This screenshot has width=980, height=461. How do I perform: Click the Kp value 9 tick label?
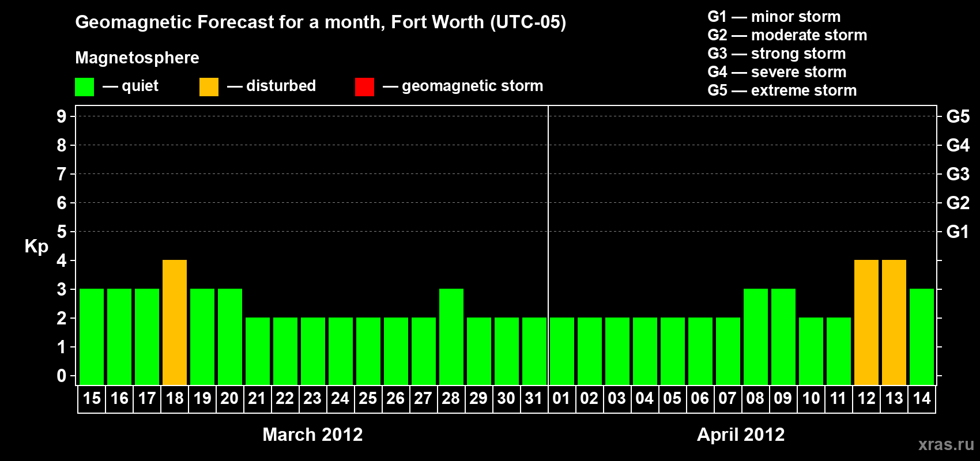62,116
